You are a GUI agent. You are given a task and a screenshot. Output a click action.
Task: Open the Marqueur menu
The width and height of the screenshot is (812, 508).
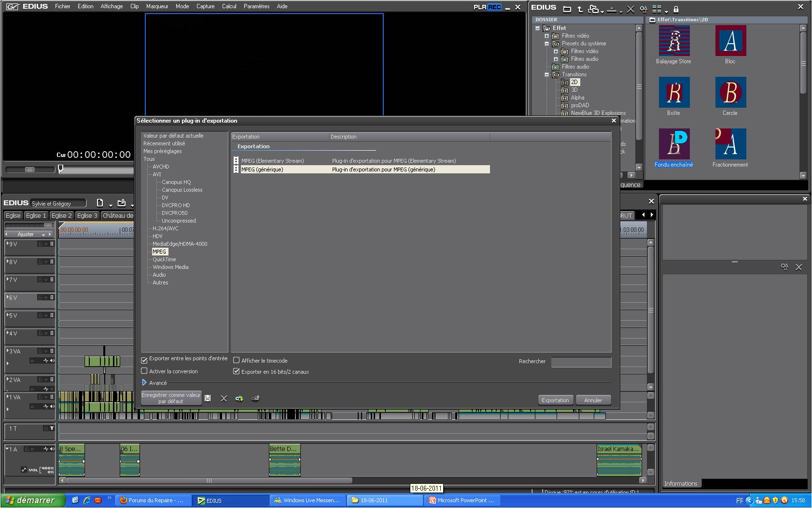pyautogui.click(x=157, y=6)
